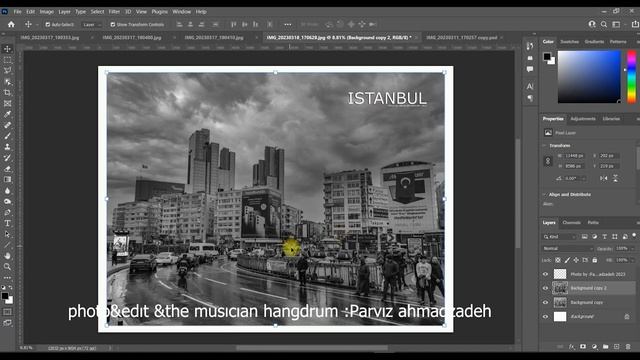The width and height of the screenshot is (640, 360).
Task: Open the Paths tab
Action: click(593, 222)
